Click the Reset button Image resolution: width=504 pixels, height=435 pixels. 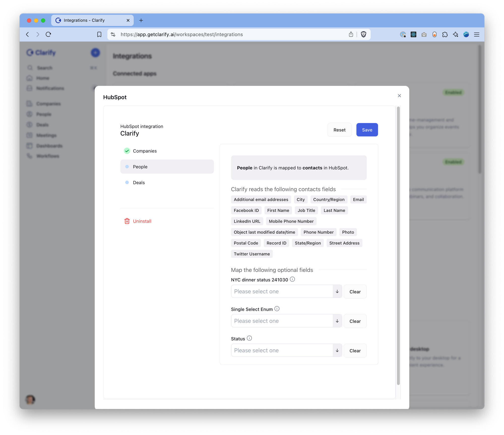tap(339, 130)
